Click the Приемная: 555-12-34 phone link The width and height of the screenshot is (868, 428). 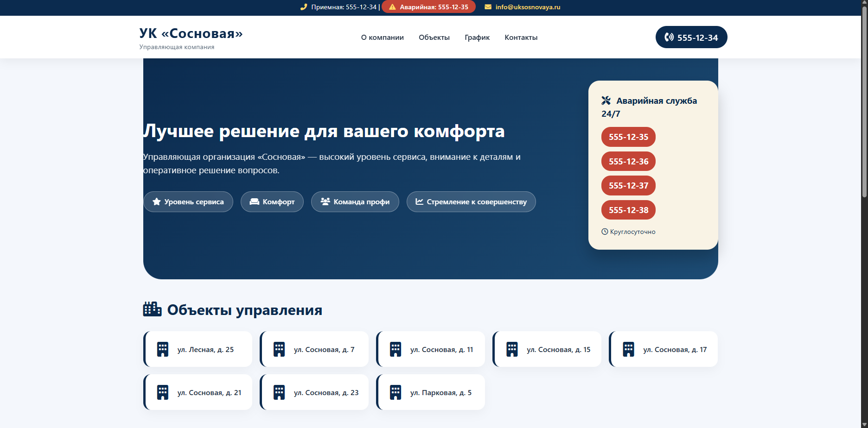pos(344,7)
